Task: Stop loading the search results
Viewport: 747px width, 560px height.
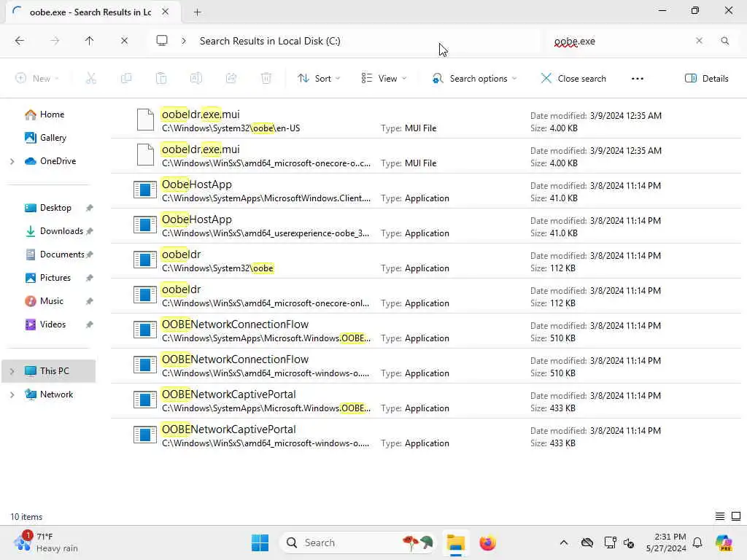Action: 124,41
